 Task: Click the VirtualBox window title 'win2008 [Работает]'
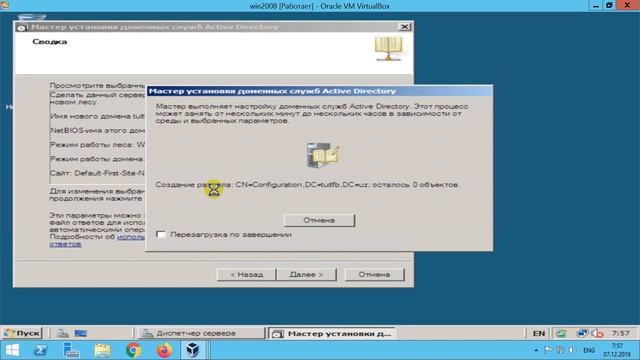[320, 6]
